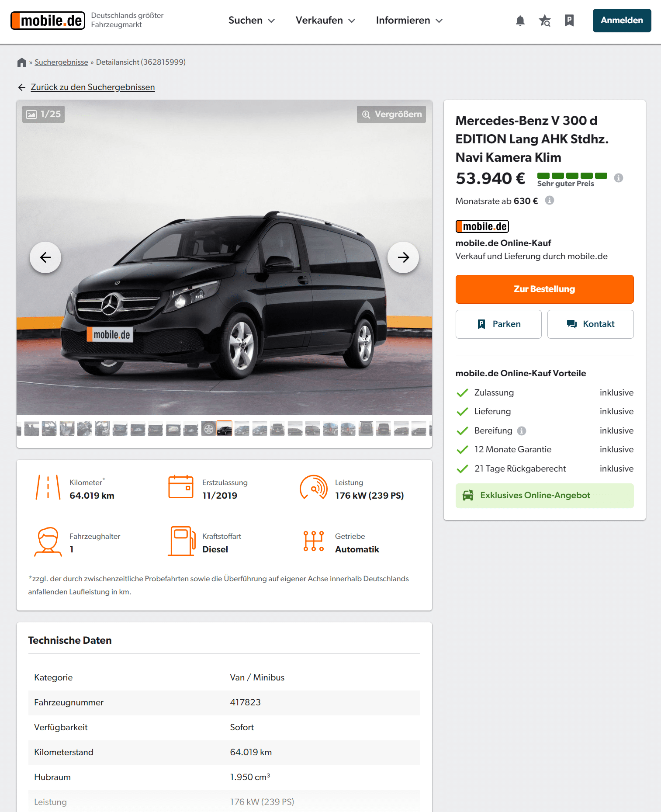661x812 pixels.
Task: Click the back arrow beside Zurück link
Action: pyautogui.click(x=22, y=87)
